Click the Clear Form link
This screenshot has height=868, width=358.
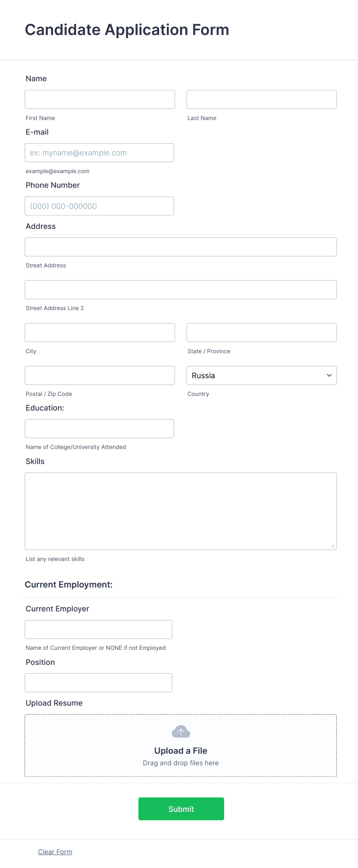click(x=55, y=851)
